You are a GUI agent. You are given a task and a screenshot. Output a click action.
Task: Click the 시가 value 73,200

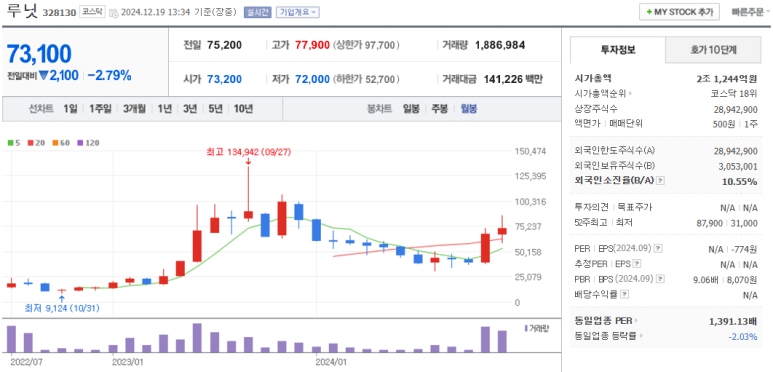pyautogui.click(x=225, y=79)
